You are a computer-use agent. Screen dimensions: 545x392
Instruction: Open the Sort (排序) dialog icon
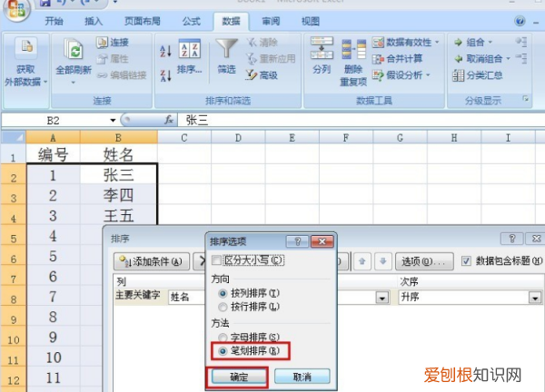tap(190, 49)
